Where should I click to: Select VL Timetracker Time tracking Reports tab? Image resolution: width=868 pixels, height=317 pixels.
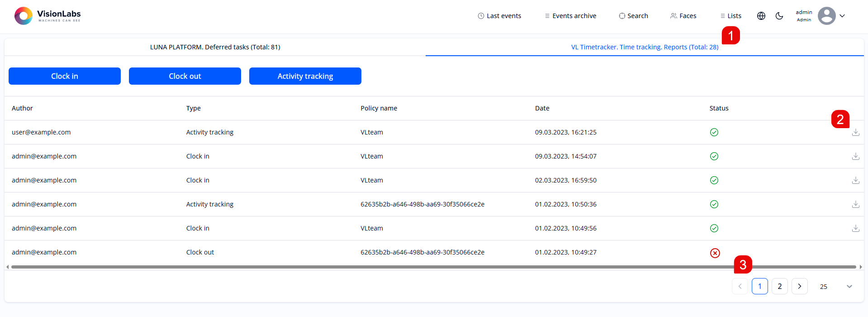click(x=644, y=47)
